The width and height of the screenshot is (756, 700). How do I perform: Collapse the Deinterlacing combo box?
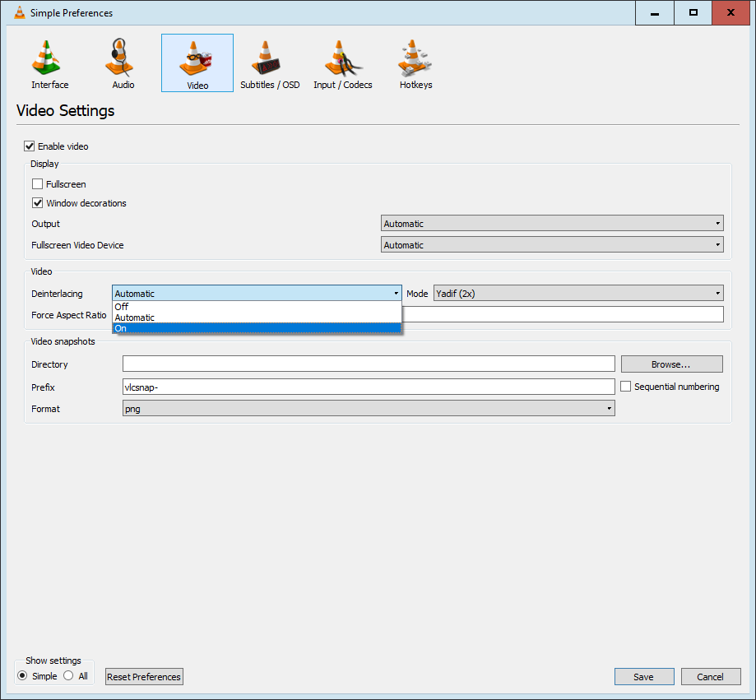click(x=257, y=293)
